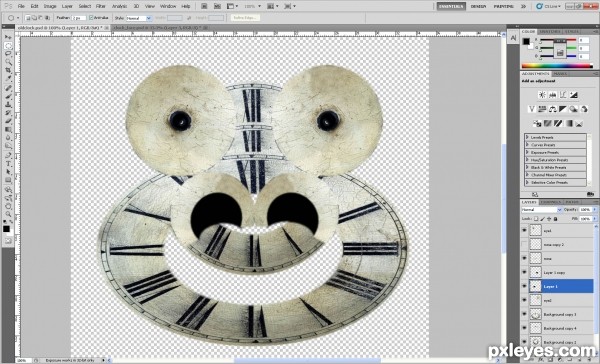Viewport: 600px width, 364px height.
Task: Open the Image menu
Action: [49, 6]
